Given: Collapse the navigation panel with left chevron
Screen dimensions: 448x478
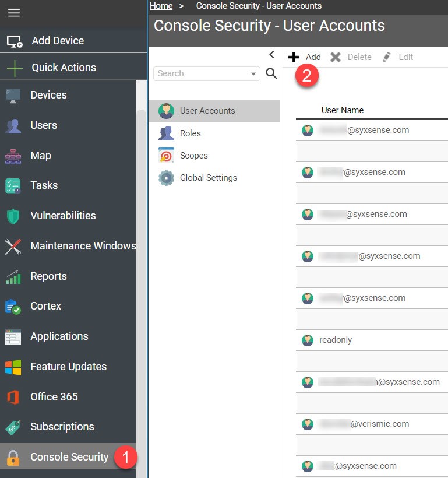Looking at the screenshot, I should [272, 55].
